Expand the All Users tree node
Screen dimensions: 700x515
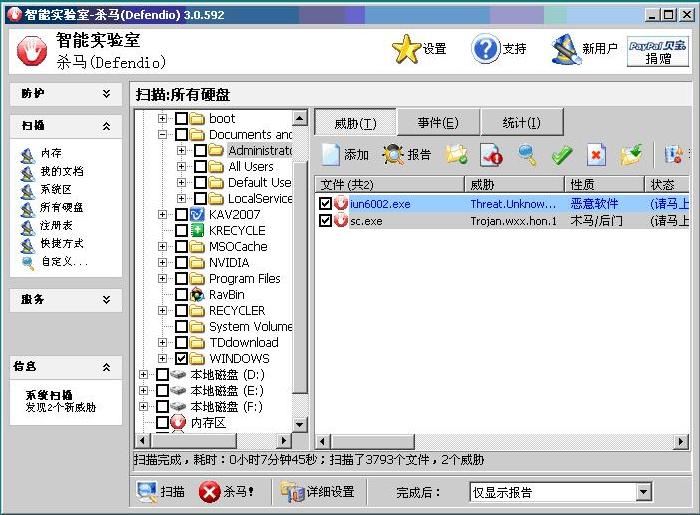(x=181, y=166)
